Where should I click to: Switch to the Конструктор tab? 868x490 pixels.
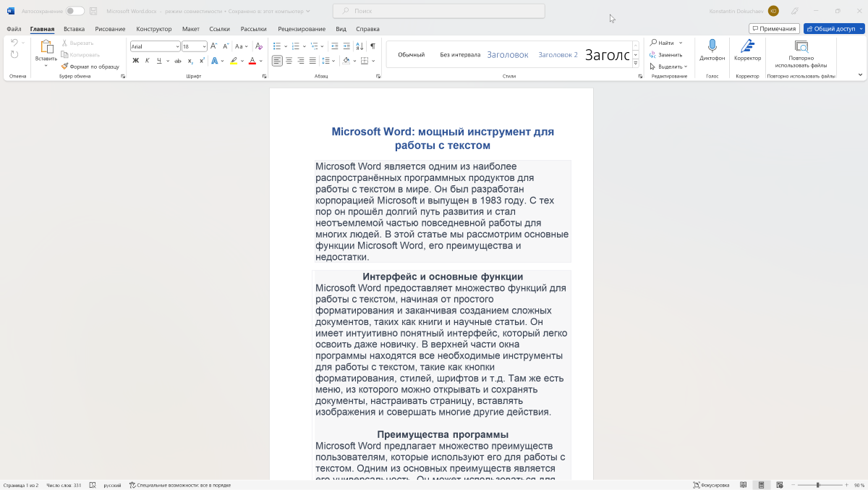(x=154, y=29)
